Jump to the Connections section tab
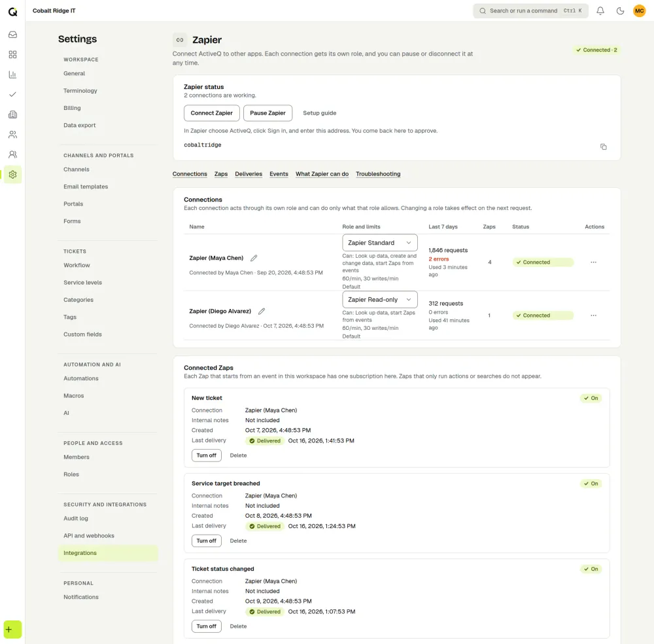This screenshot has width=654, height=644. (190, 174)
